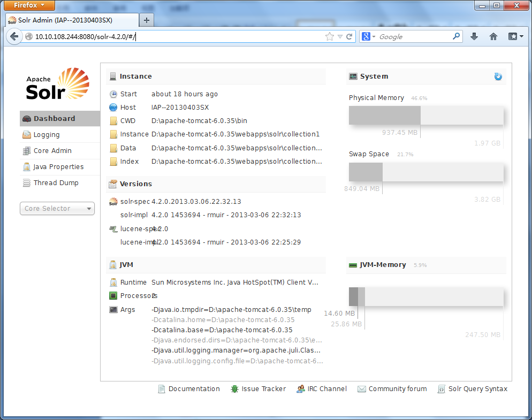Click the Host value IAP--20130403SX
This screenshot has width=532, height=420.
[x=180, y=108]
